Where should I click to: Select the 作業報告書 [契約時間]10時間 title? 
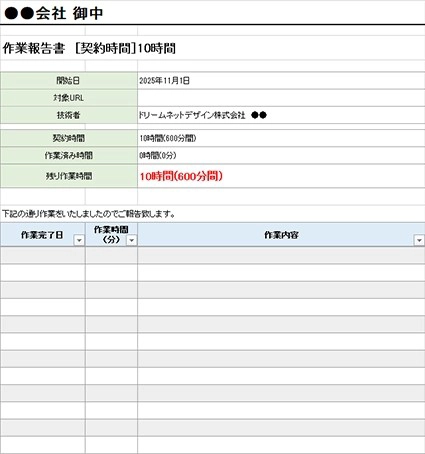[89, 49]
